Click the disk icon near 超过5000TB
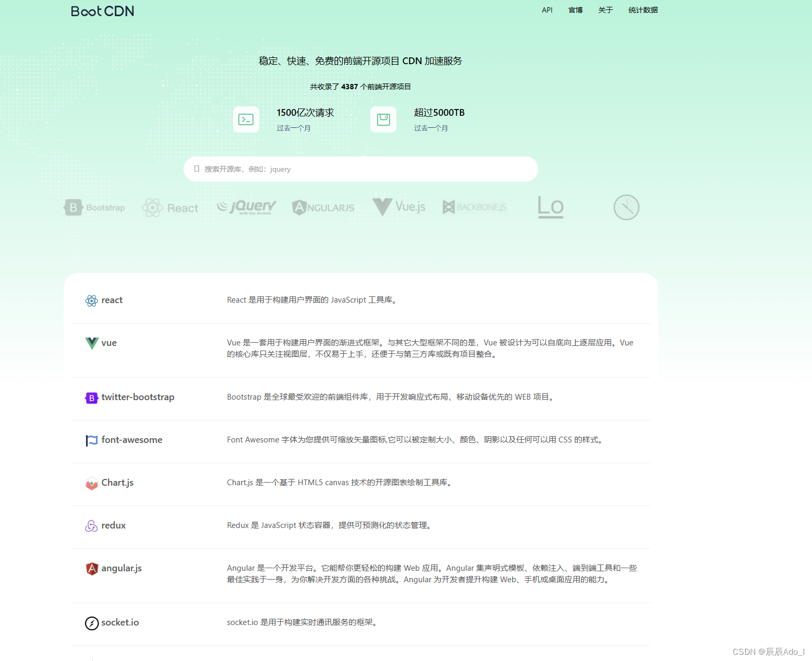 [x=383, y=119]
